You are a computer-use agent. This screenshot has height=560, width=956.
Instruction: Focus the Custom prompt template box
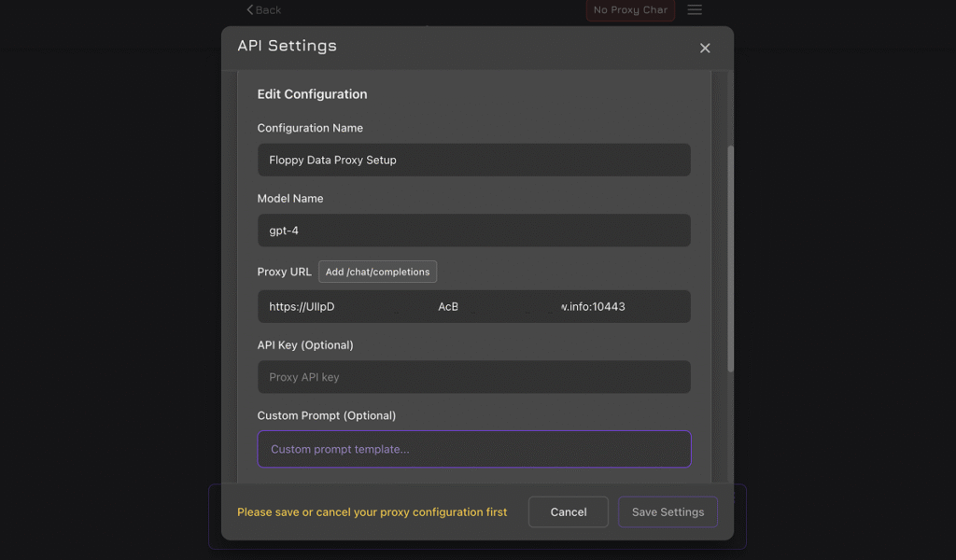click(473, 449)
